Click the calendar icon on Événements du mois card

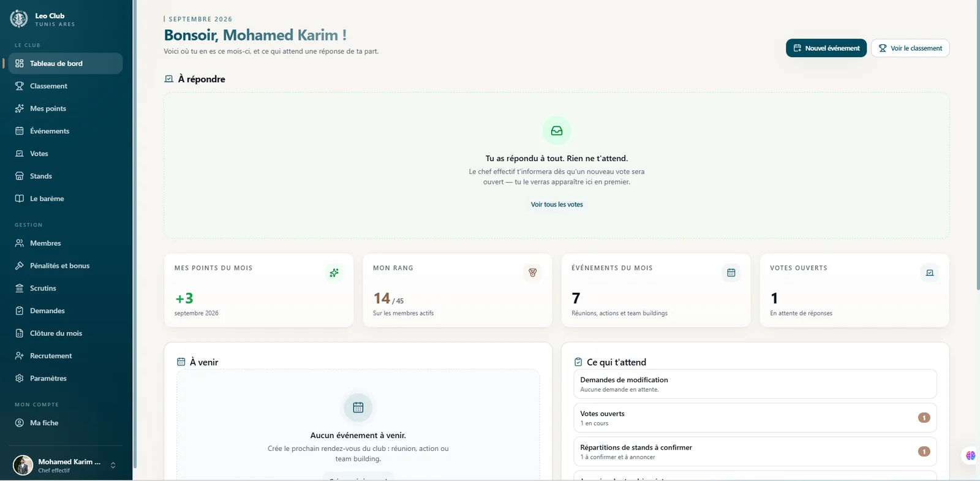[x=731, y=273]
